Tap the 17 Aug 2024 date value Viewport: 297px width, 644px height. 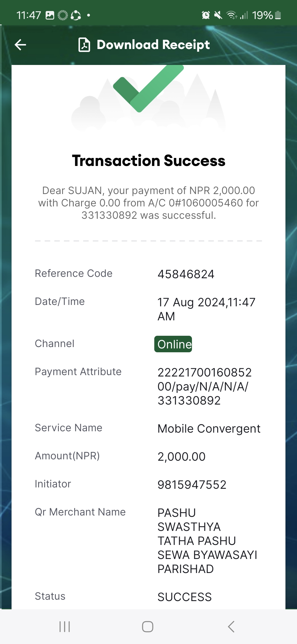tap(207, 309)
